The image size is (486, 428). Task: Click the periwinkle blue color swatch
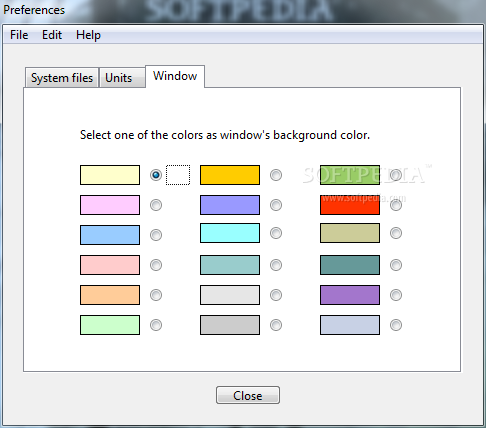pos(230,205)
